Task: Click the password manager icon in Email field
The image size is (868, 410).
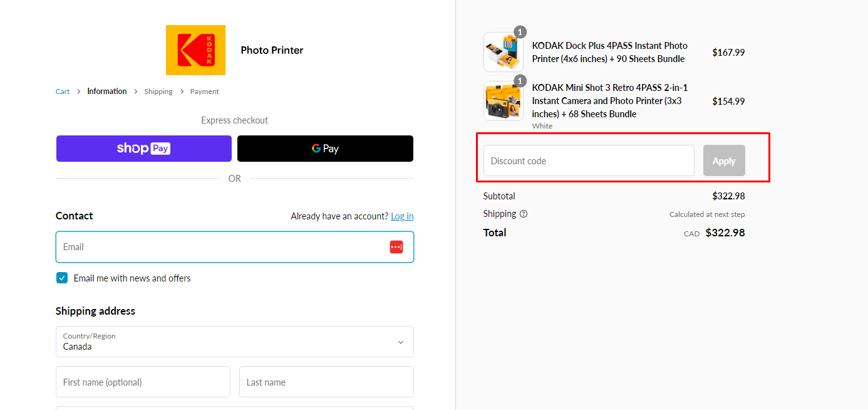Action: click(396, 247)
